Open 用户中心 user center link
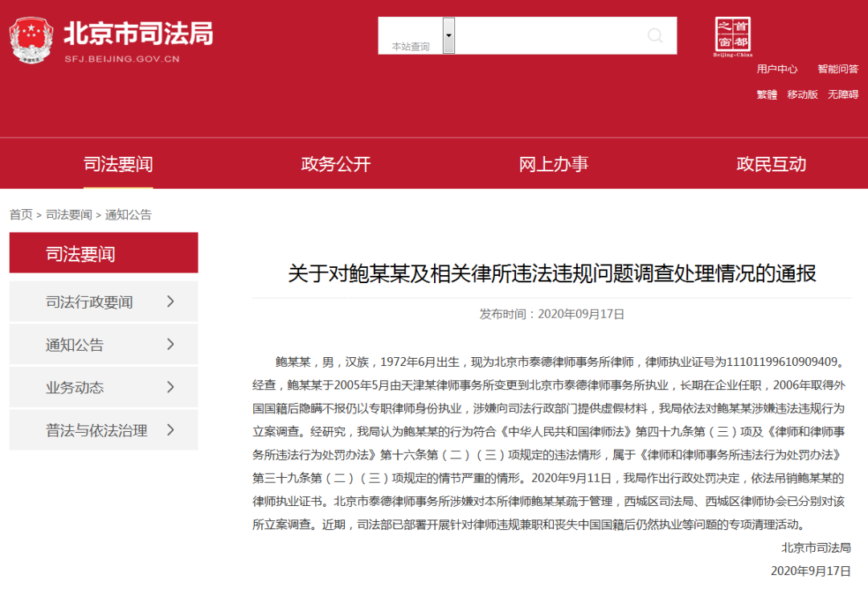The height and width of the screenshot is (596, 868). click(776, 69)
